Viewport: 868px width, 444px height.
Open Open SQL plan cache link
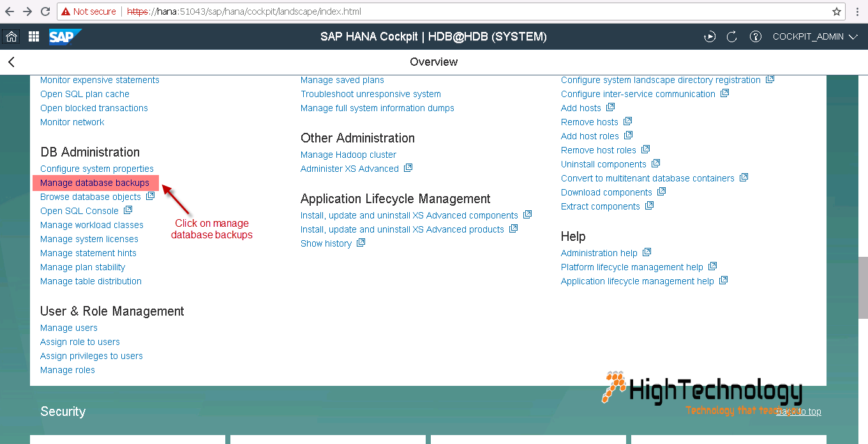point(85,94)
